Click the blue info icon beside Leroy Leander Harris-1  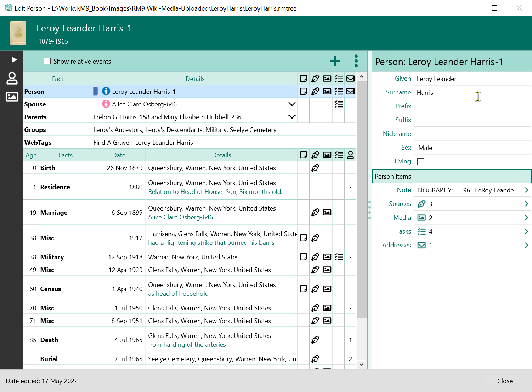coord(106,91)
